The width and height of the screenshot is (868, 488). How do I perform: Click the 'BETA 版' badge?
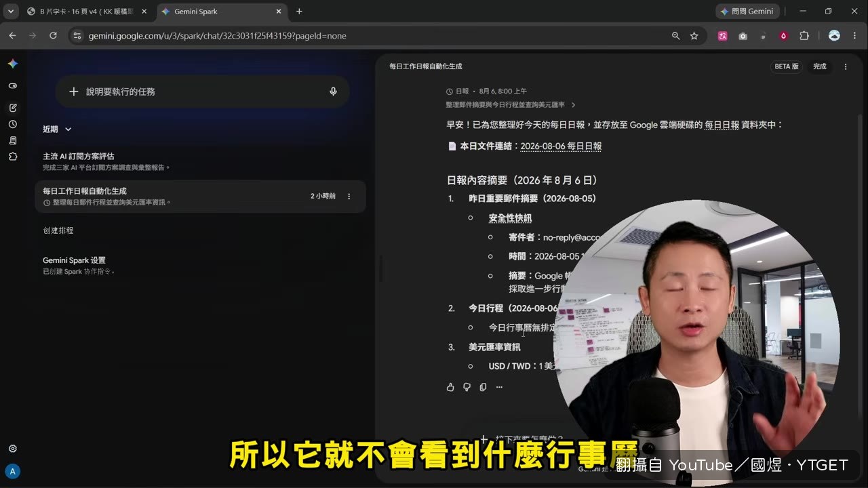787,66
